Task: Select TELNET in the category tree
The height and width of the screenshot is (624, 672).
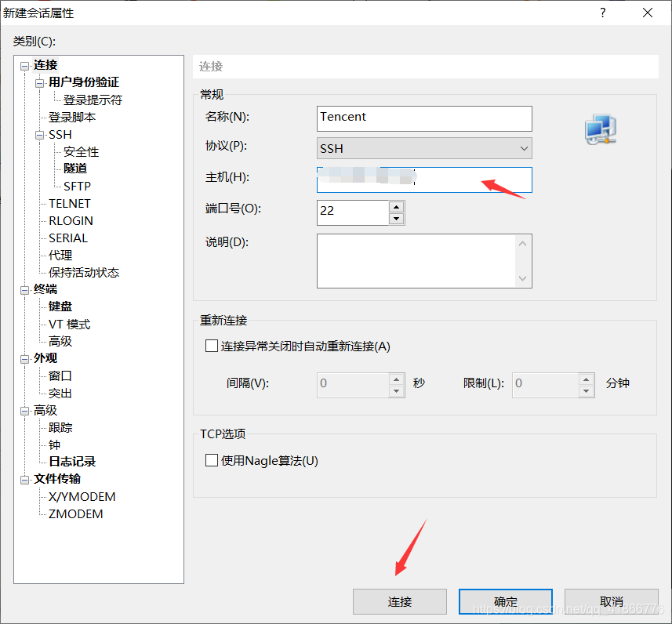Action: [70, 204]
